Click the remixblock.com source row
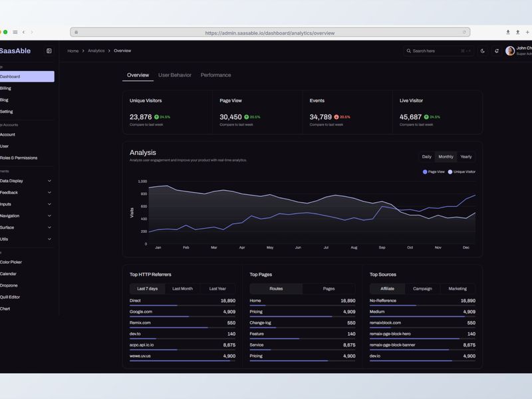 coord(422,325)
